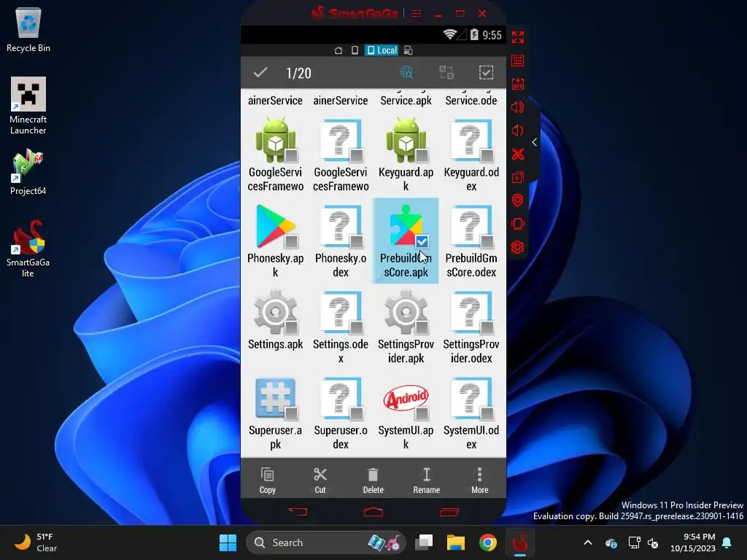
Task: Select the Project64 desktop shortcut
Action: pos(28,172)
